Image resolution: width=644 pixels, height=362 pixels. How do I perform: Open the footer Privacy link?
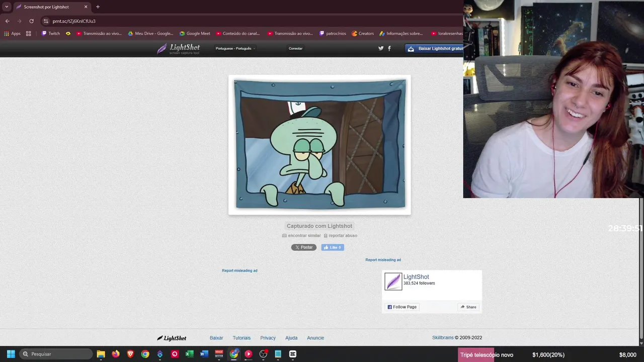pyautogui.click(x=268, y=338)
